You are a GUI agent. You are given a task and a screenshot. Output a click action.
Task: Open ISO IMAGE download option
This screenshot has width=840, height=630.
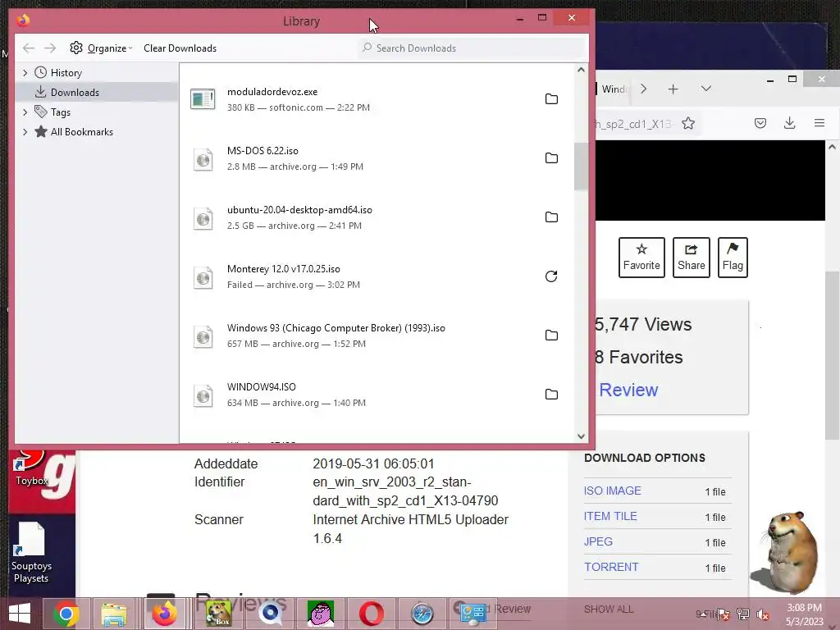pyautogui.click(x=612, y=491)
